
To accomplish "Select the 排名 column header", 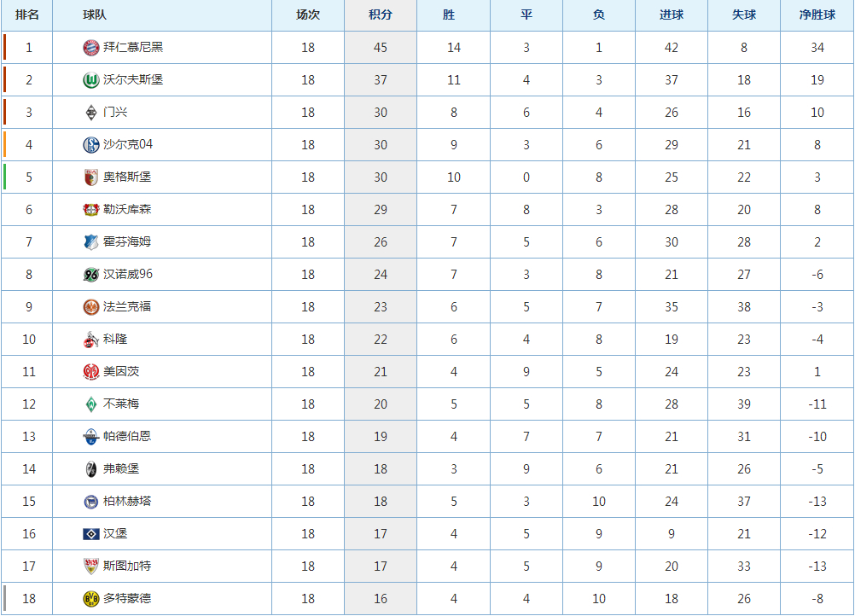I will (x=27, y=15).
